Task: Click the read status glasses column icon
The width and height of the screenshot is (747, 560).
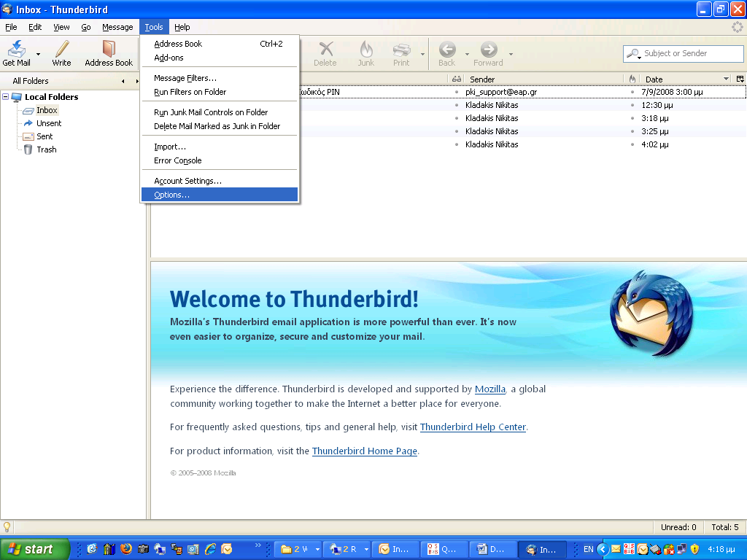Action: 457,79
